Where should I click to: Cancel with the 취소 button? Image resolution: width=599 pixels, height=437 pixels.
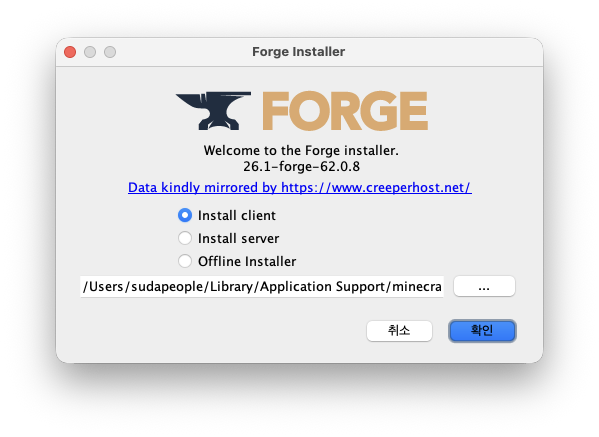click(x=399, y=330)
